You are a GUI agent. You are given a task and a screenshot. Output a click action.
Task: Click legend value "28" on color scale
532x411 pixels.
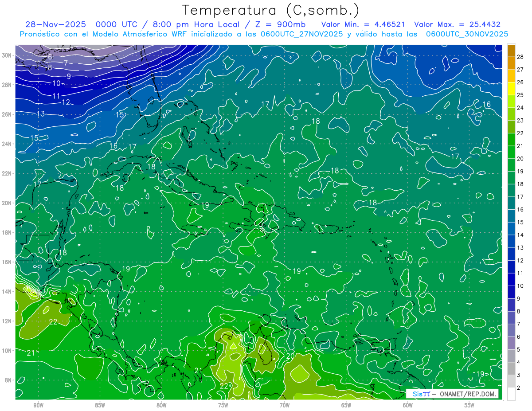(520, 56)
